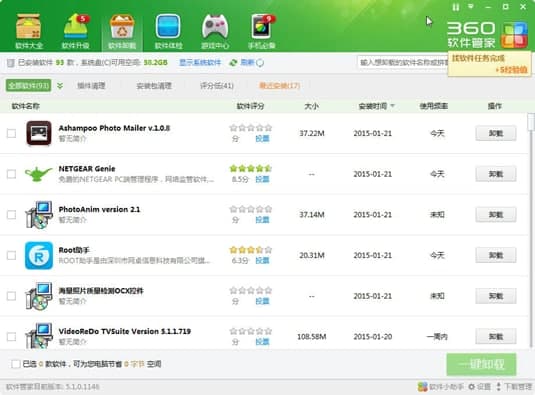Click 投票 link for NETGEAR Genie
Image resolution: width=535 pixels, height=395 pixels.
pyautogui.click(x=262, y=179)
